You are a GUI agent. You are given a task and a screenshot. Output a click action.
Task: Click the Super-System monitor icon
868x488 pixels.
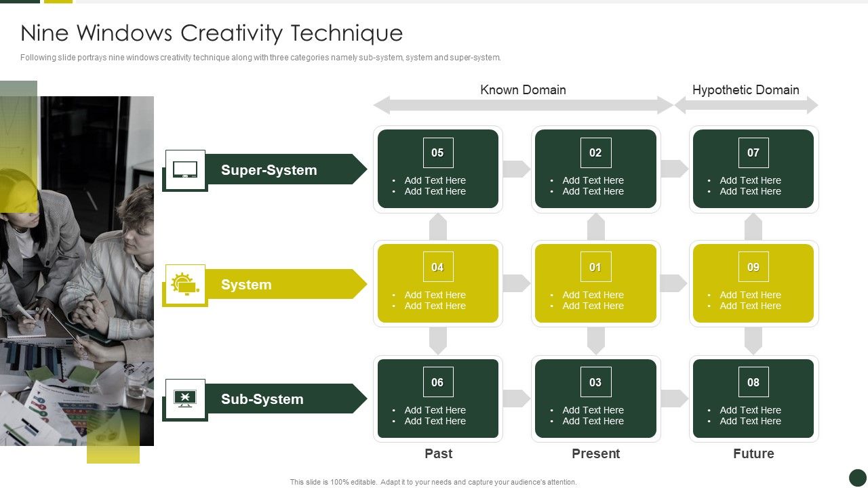pyautogui.click(x=185, y=169)
